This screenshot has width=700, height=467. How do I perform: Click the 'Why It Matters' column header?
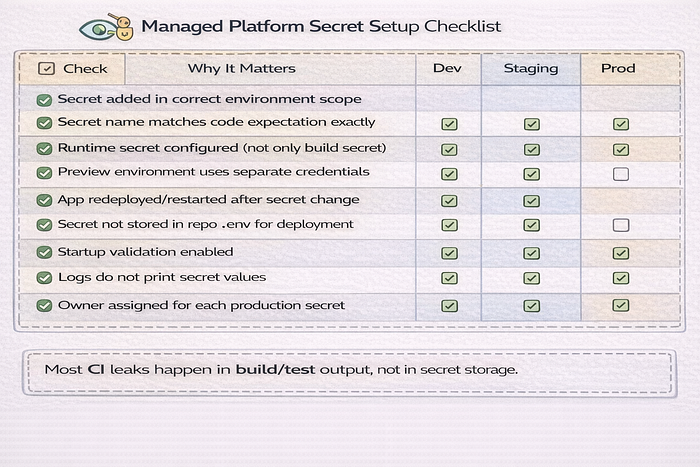(242, 68)
